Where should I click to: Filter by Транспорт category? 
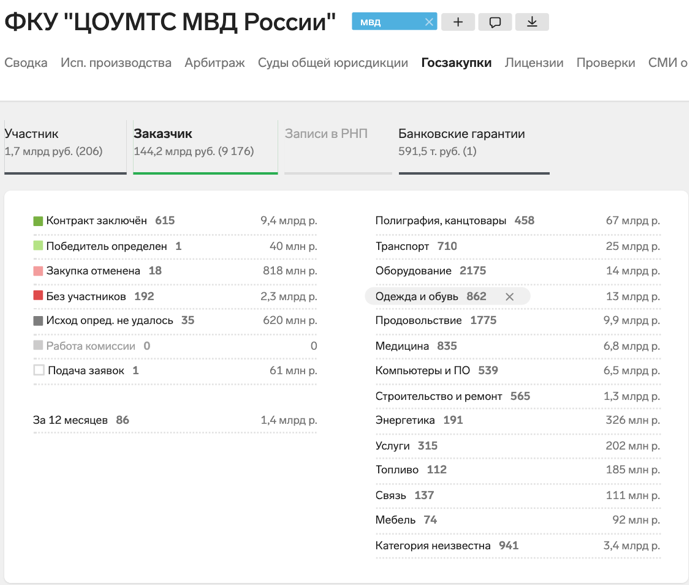pyautogui.click(x=518, y=246)
